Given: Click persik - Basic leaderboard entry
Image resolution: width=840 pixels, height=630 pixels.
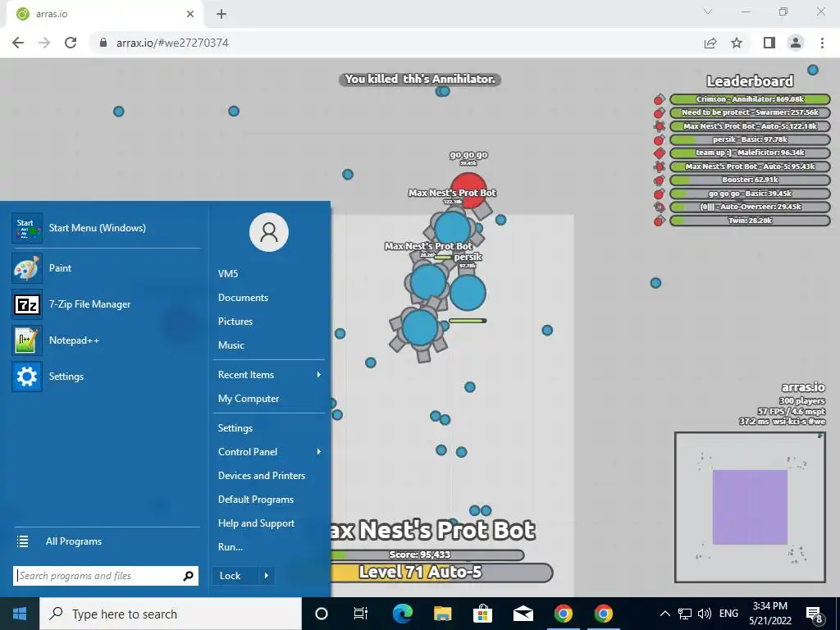Looking at the screenshot, I should click(750, 139).
